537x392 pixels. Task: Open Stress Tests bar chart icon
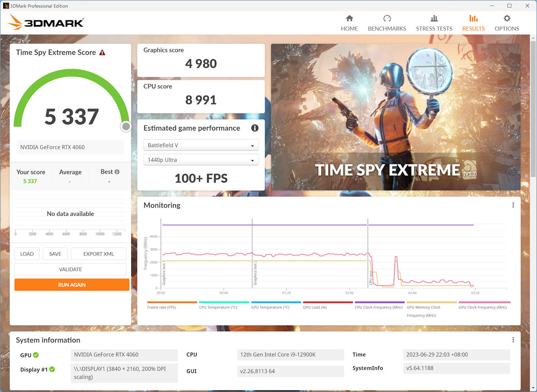coord(434,18)
